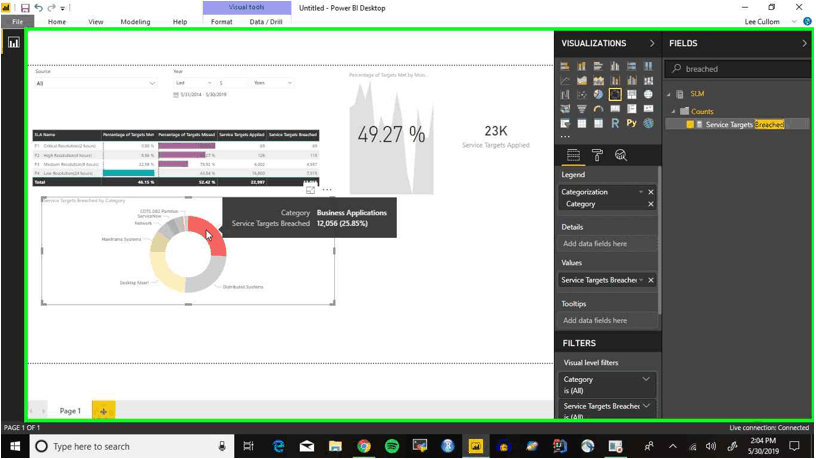Open focus mode for the donut chart
816x459 pixels.
310,190
